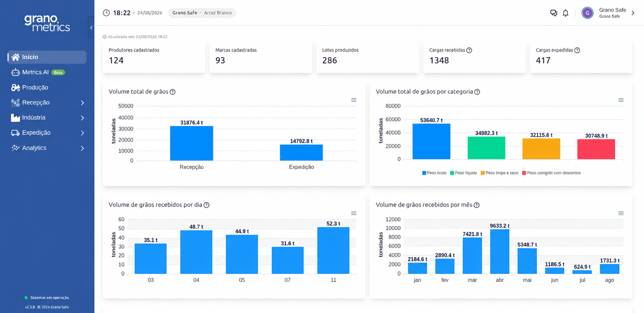This screenshot has width=644, height=313.
Task: Show help for grãos por categoria
Action: [477, 92]
